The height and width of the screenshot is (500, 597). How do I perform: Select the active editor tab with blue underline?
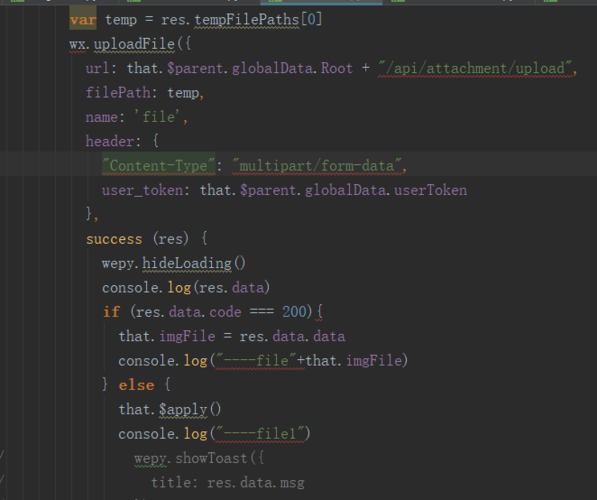pyautogui.click(x=321, y=2)
